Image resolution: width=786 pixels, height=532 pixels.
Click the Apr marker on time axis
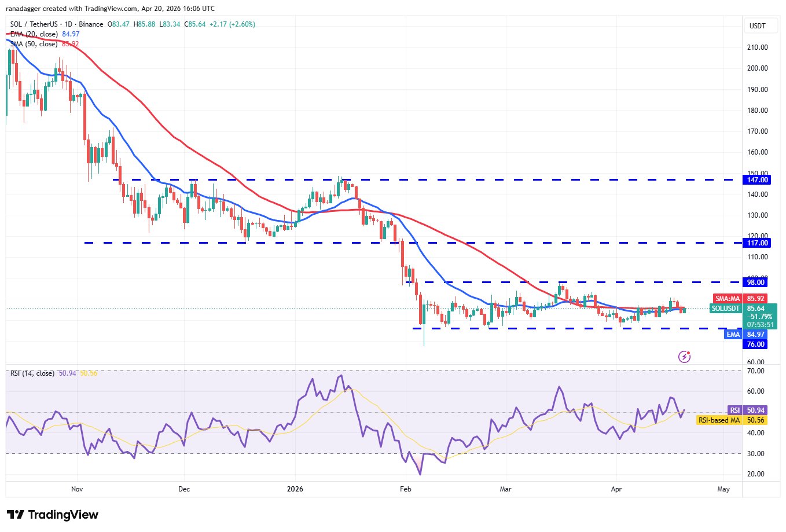616,489
